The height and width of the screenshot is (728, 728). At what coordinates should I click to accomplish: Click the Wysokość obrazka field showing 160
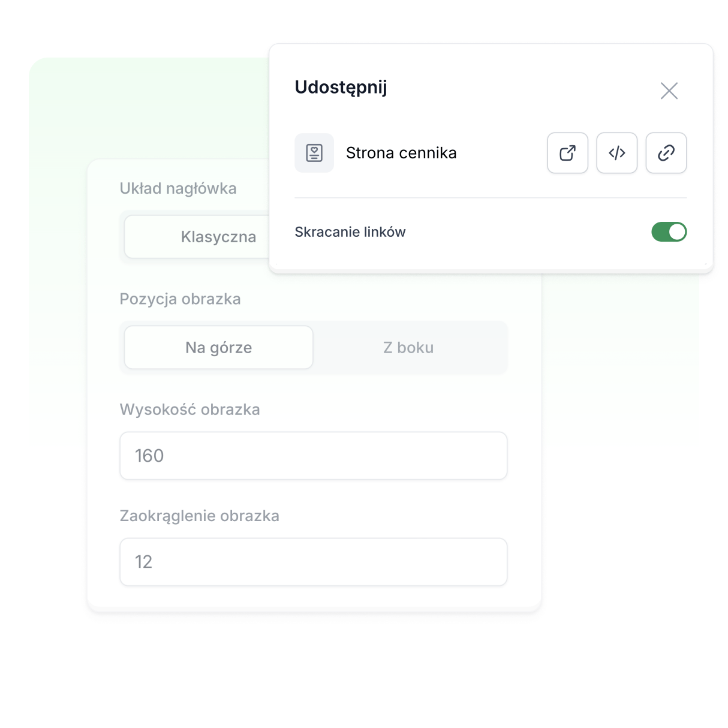[x=314, y=456]
